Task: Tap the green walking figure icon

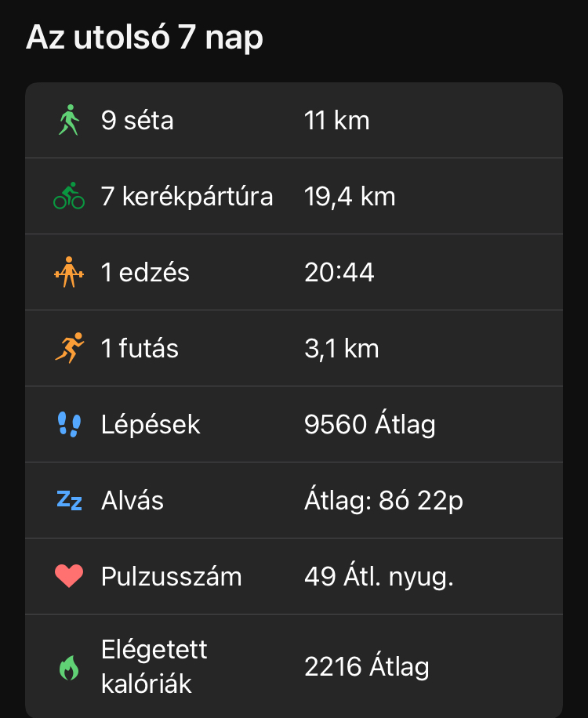Action: tap(69, 121)
